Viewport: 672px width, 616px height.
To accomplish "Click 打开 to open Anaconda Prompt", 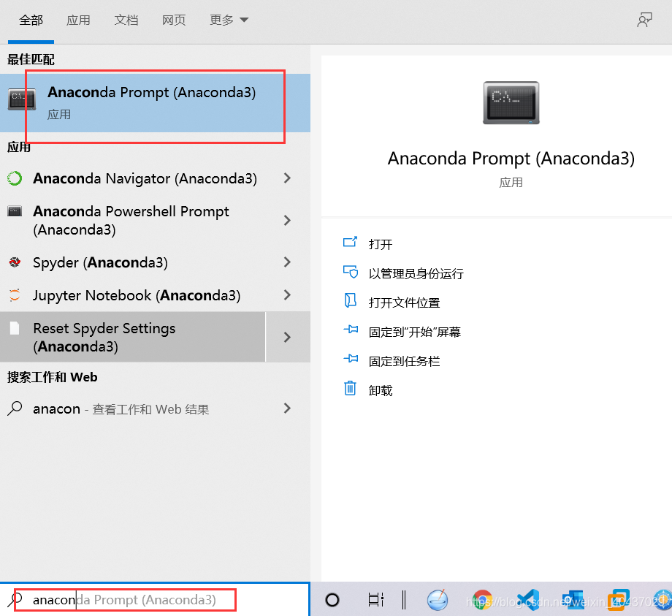I will 381,244.
